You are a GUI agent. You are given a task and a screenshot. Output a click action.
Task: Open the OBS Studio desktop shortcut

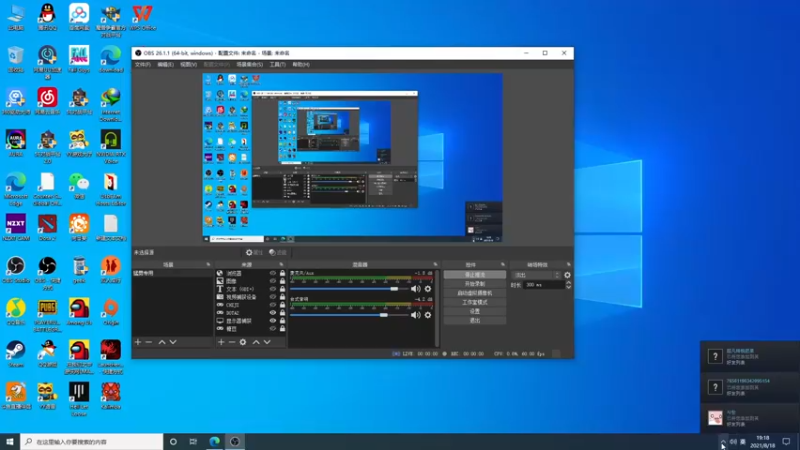click(x=16, y=269)
